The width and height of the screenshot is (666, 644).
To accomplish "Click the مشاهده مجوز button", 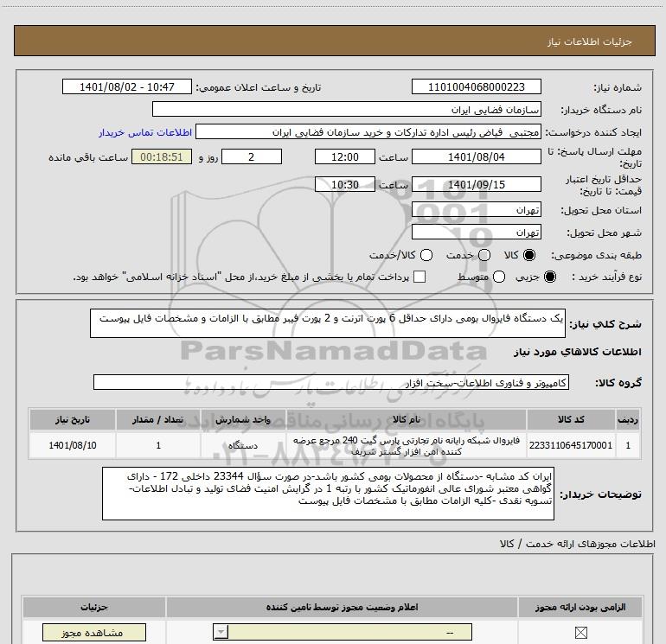I will coord(94,633).
